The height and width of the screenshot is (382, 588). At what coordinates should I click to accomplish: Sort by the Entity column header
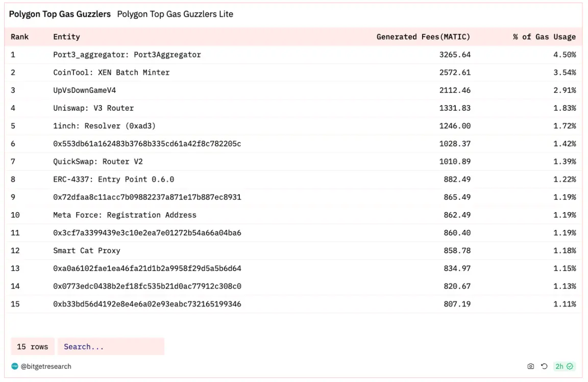pos(66,37)
